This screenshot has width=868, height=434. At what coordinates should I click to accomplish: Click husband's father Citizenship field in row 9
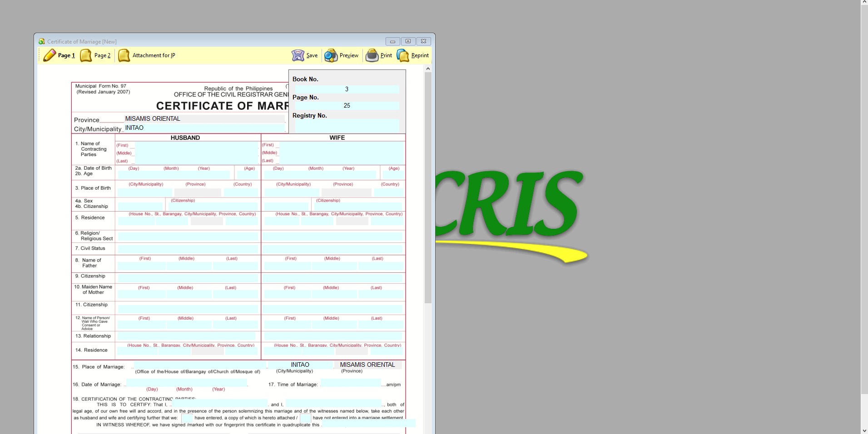pyautogui.click(x=188, y=278)
